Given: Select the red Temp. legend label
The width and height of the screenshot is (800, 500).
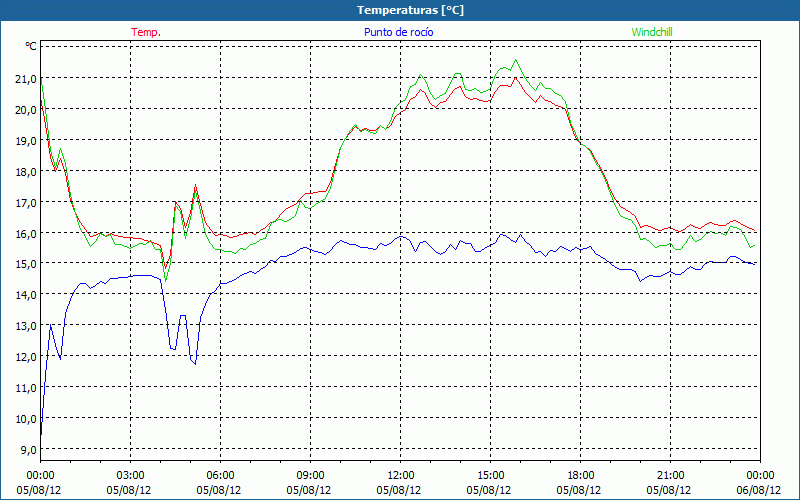Looking at the screenshot, I should 146,32.
